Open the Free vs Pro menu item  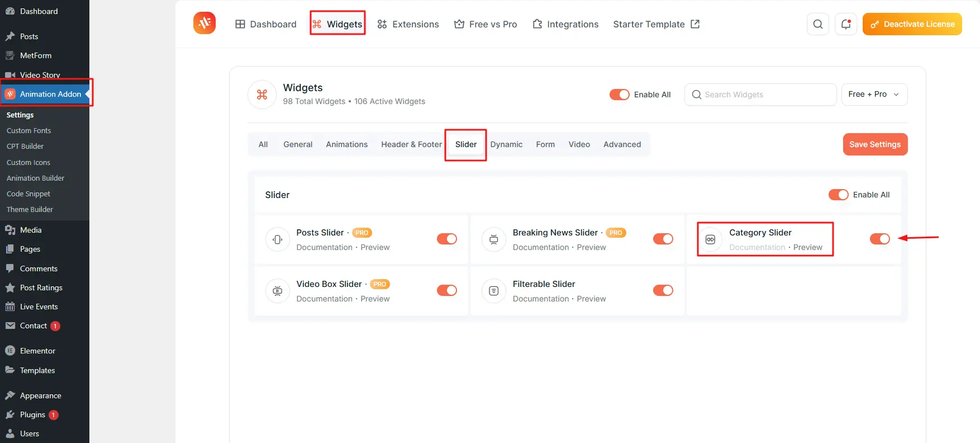486,24
